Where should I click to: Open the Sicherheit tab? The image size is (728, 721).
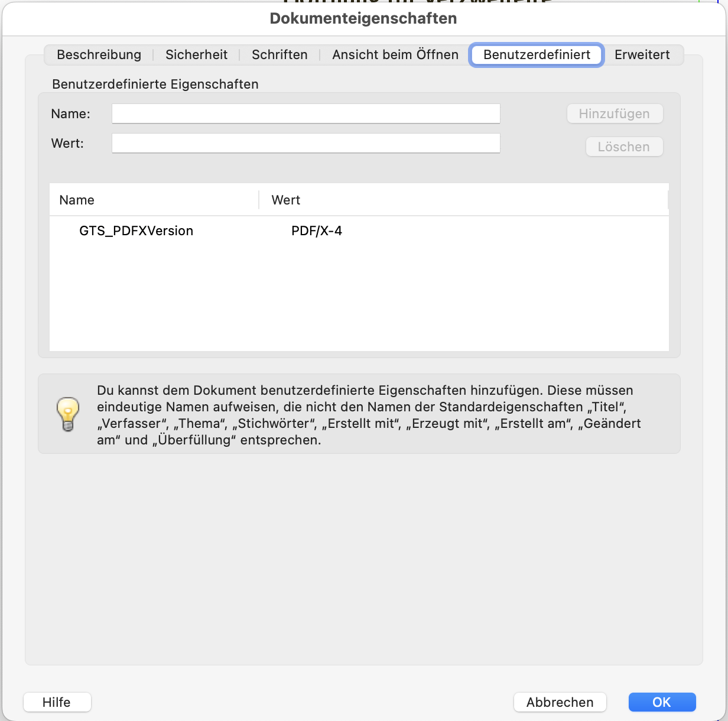(x=196, y=55)
